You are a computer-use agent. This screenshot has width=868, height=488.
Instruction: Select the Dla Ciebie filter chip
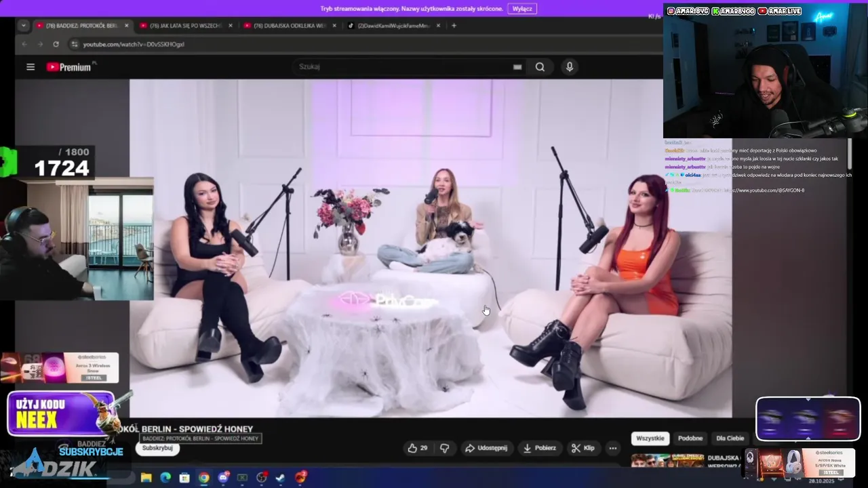730,439
